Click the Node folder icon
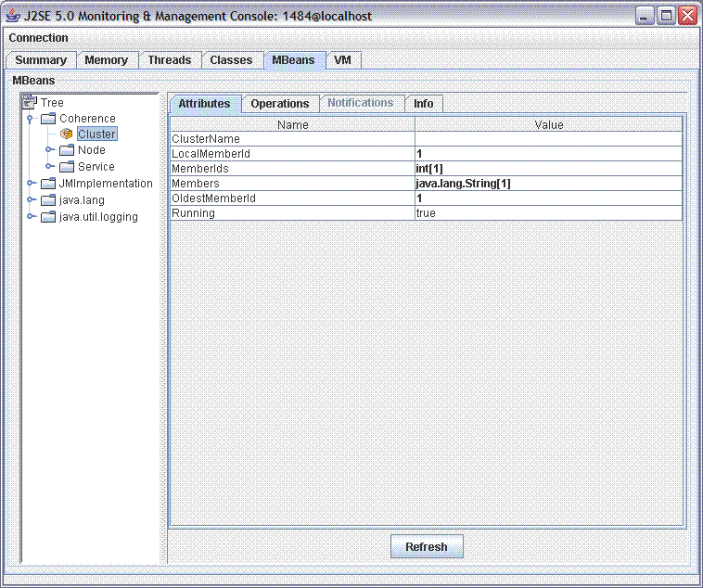703x588 pixels. pos(67,150)
